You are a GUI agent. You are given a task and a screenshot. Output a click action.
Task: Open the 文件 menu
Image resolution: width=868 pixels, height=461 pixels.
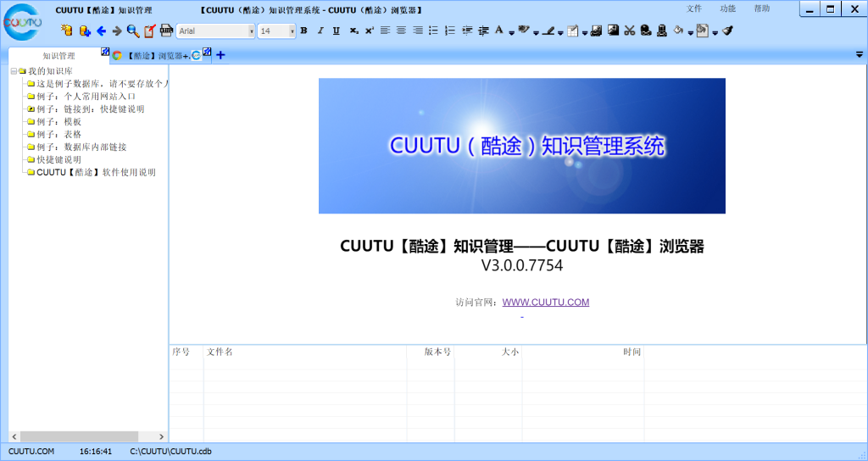point(693,8)
